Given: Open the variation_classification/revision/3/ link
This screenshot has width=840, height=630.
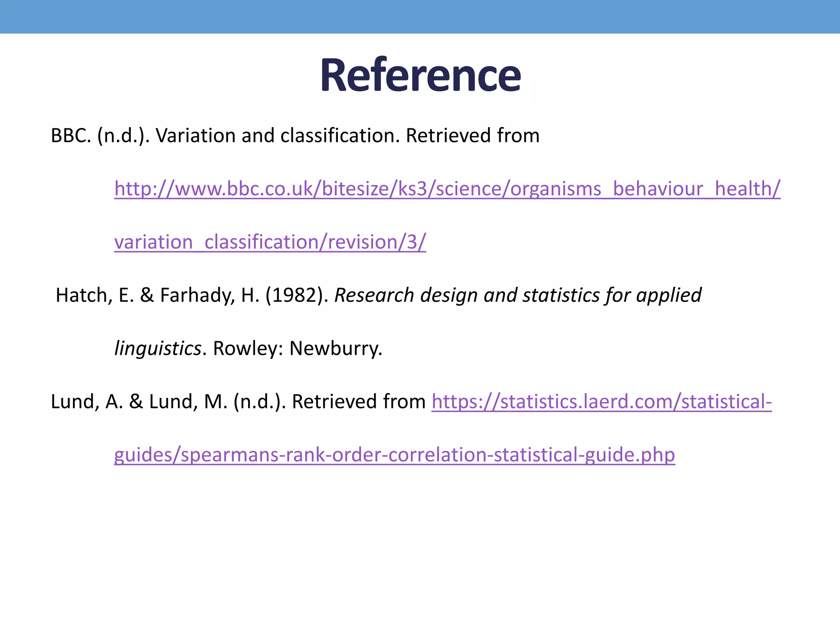Looking at the screenshot, I should 270,242.
